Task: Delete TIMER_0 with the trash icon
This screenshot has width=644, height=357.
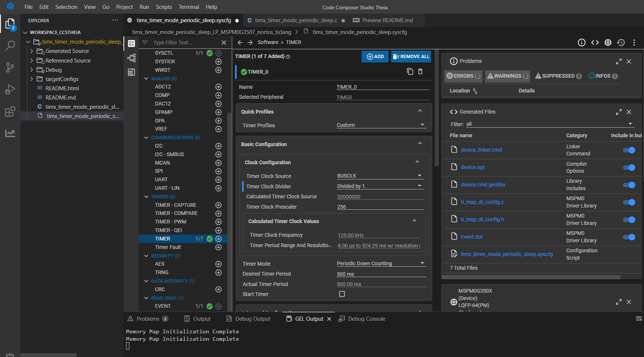Action: [420, 71]
